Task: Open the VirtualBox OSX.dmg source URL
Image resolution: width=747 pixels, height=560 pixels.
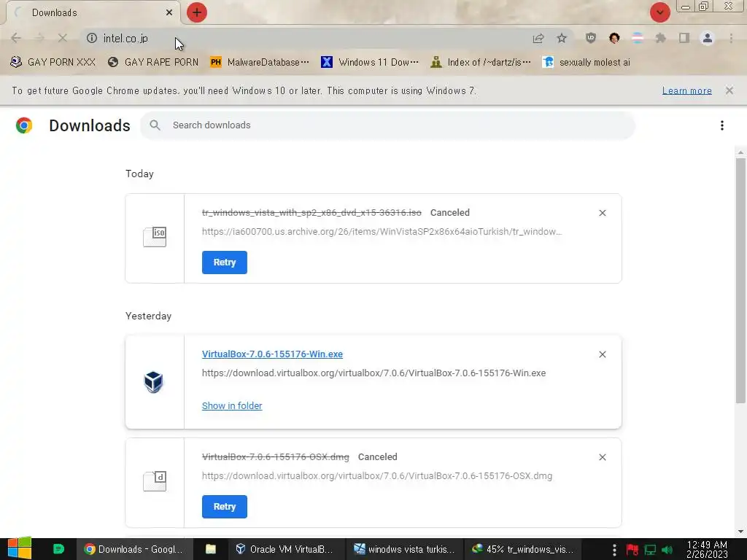Action: click(x=377, y=475)
